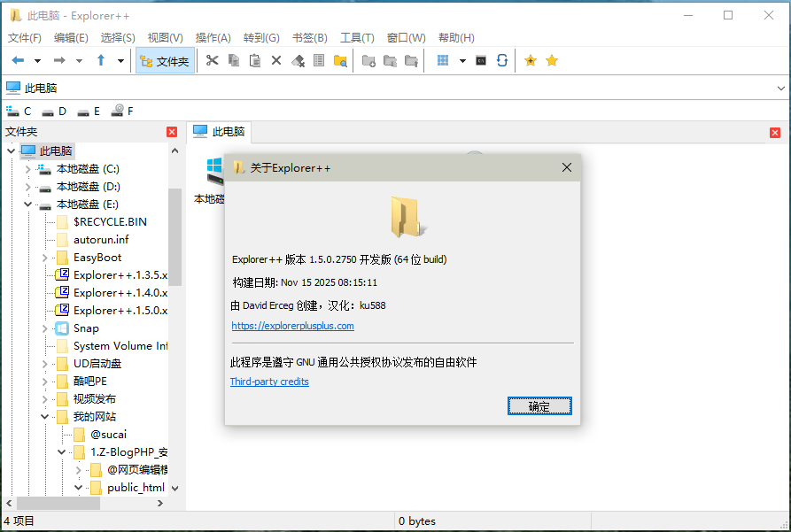
Task: Open the Third-party credits link
Action: tap(269, 382)
